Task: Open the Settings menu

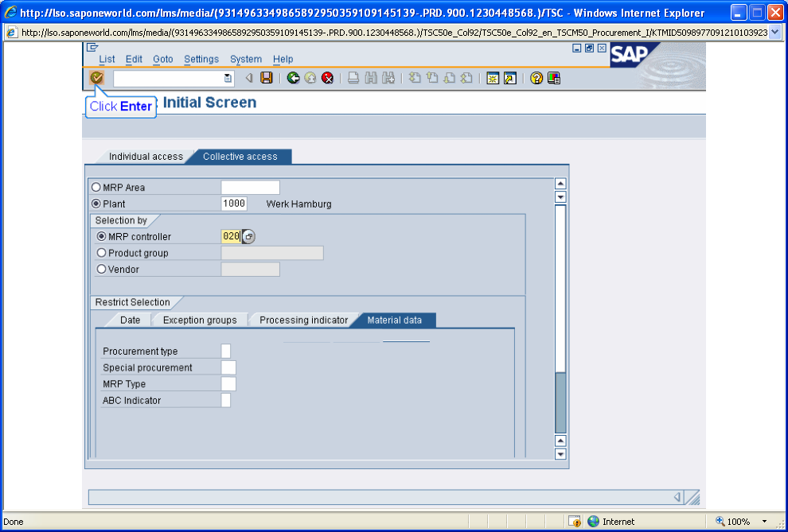Action: pyautogui.click(x=201, y=59)
